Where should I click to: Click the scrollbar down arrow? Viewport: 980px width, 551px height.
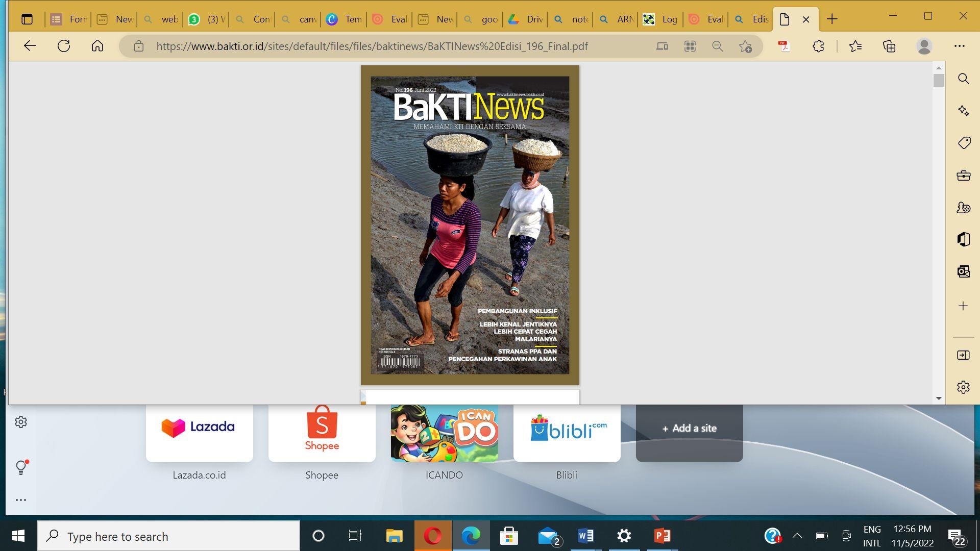point(939,398)
